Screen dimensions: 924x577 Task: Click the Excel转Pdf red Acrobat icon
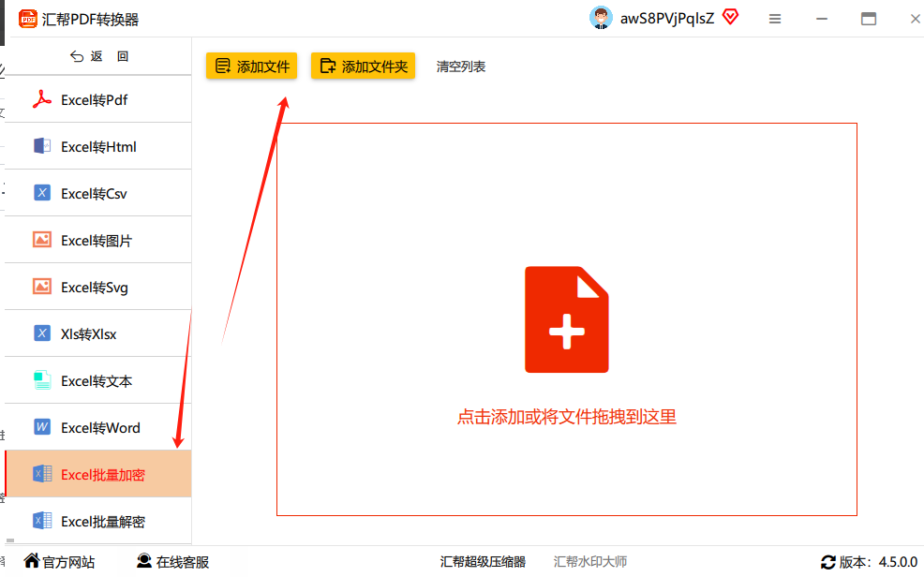[42, 99]
